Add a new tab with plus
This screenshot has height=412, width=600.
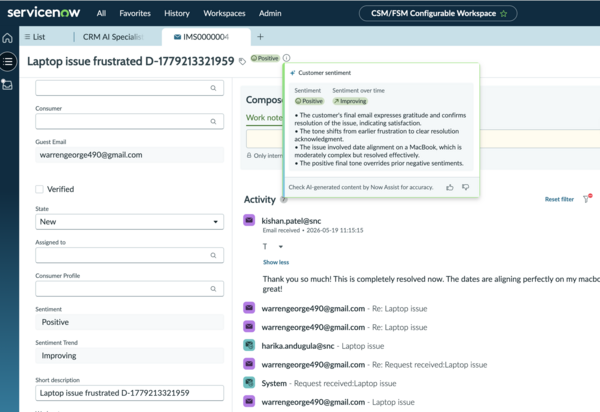click(260, 37)
